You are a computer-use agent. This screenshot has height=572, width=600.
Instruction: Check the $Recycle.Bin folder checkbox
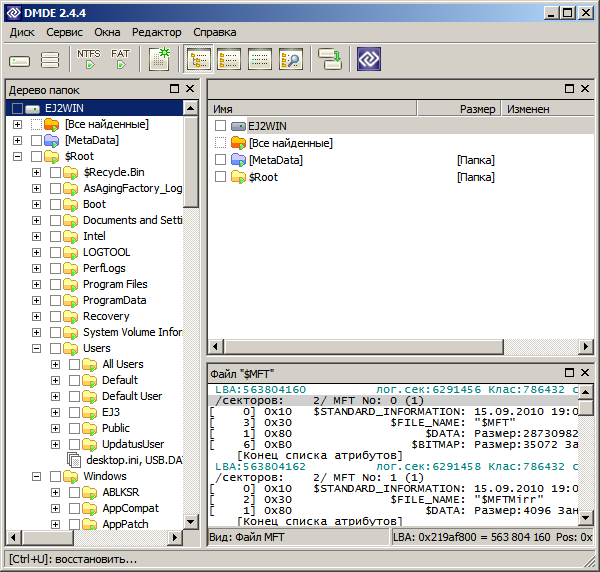coord(56,172)
